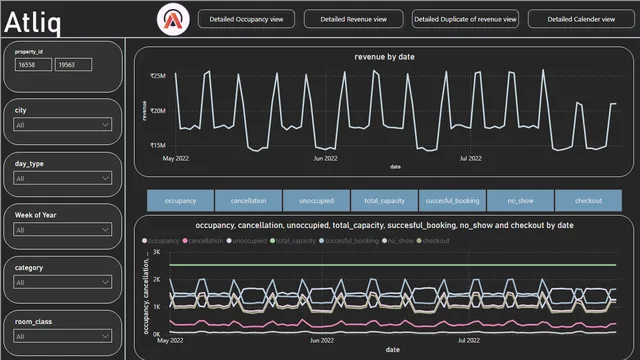640x360 pixels.
Task: Click the cancellation pink legend dot
Action: (185, 241)
